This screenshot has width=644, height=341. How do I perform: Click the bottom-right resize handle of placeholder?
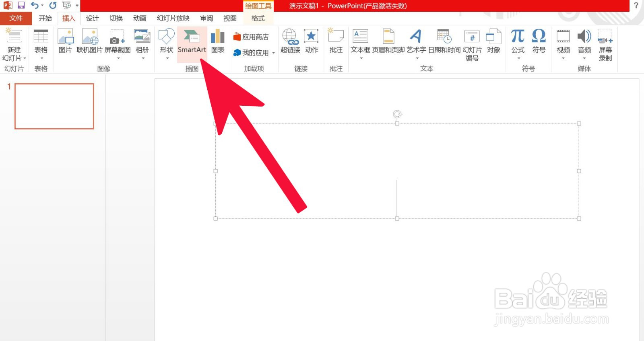pos(579,218)
